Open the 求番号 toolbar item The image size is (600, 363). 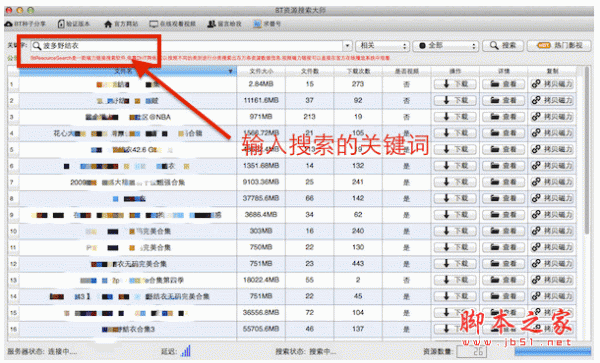coord(267,24)
